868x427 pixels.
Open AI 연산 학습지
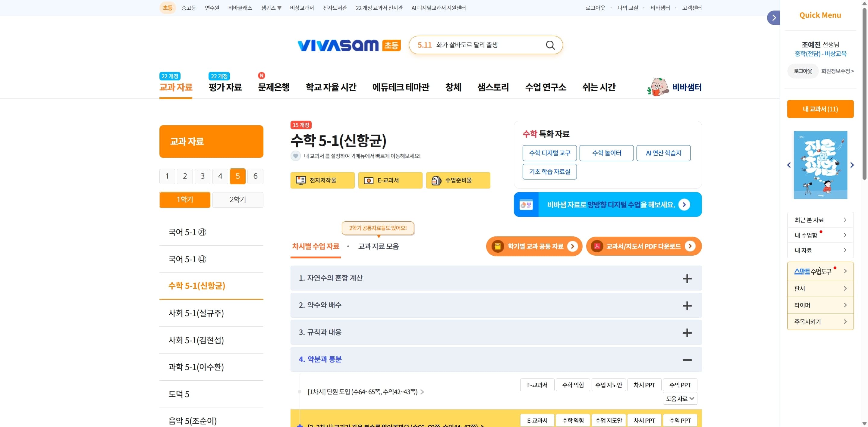663,153
